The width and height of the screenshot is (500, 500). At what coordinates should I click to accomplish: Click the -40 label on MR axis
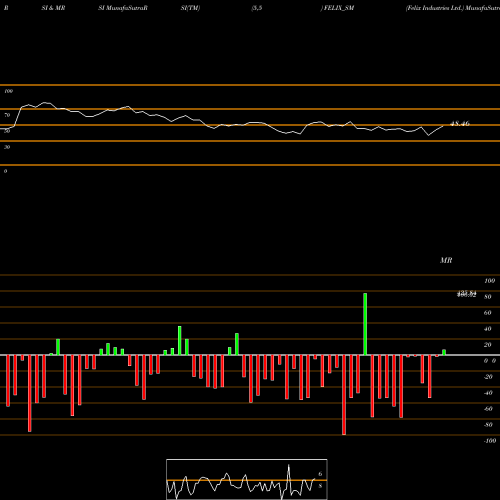(488, 393)
